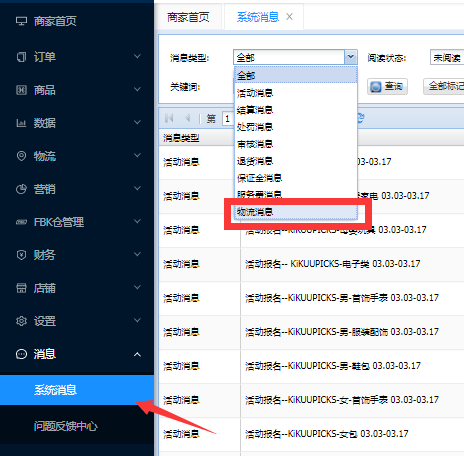
Task: Switch to the 商家首页 tab
Action: pos(188,17)
